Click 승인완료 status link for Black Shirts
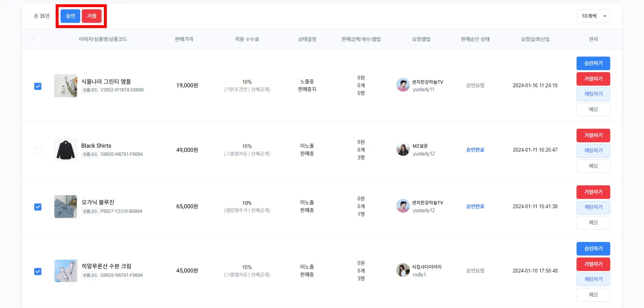The height and width of the screenshot is (308, 644). click(475, 150)
